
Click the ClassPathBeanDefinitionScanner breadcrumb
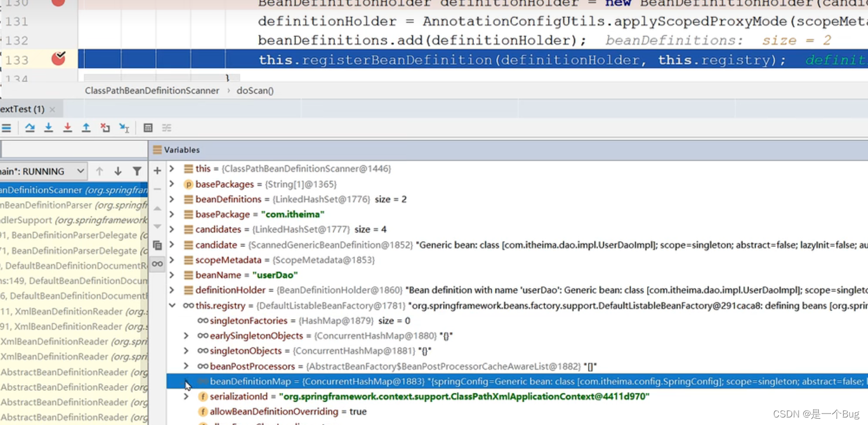point(152,91)
